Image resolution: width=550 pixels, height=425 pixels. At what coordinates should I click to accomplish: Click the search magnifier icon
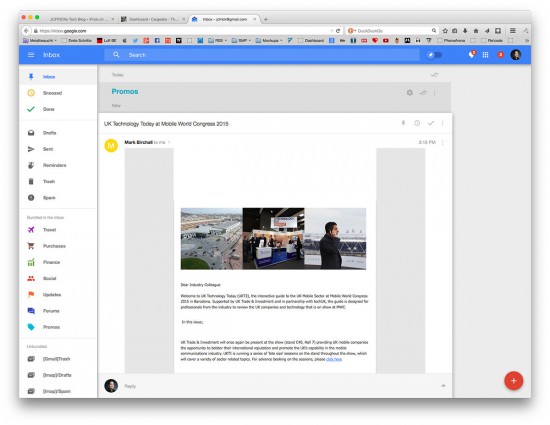[x=116, y=55]
